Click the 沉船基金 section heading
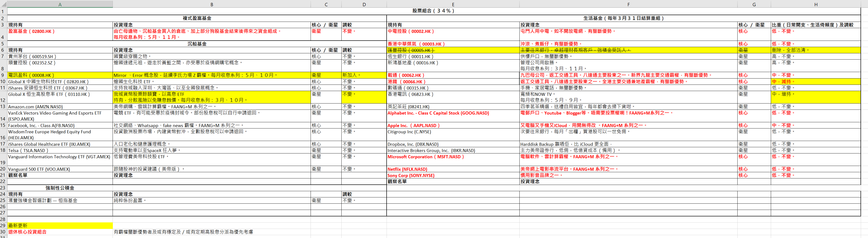 pos(197,44)
